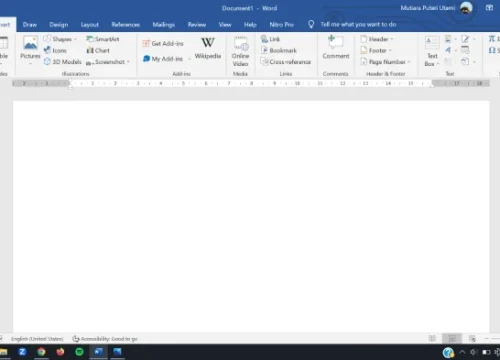Activate the Word taskbar icon
The image size is (500, 360).
[98, 352]
